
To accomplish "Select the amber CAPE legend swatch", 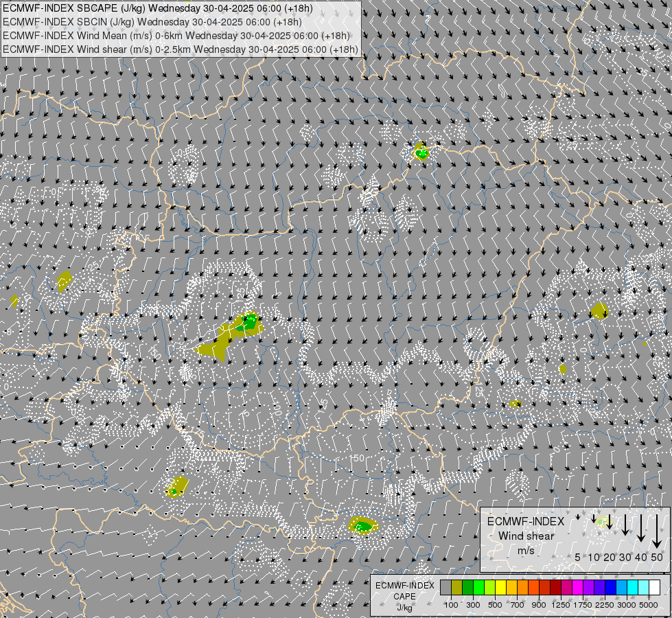I will click(511, 588).
